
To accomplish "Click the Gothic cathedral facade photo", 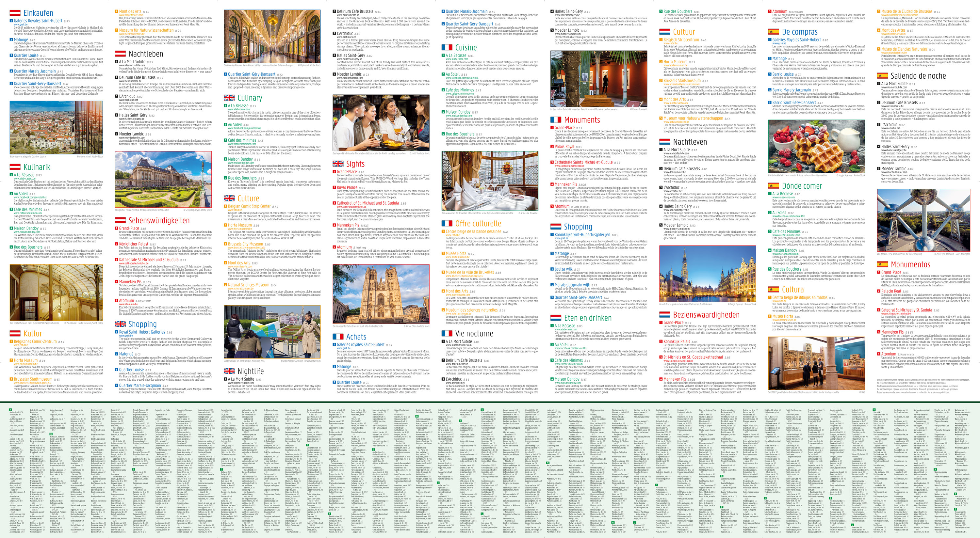I will click(381, 293).
